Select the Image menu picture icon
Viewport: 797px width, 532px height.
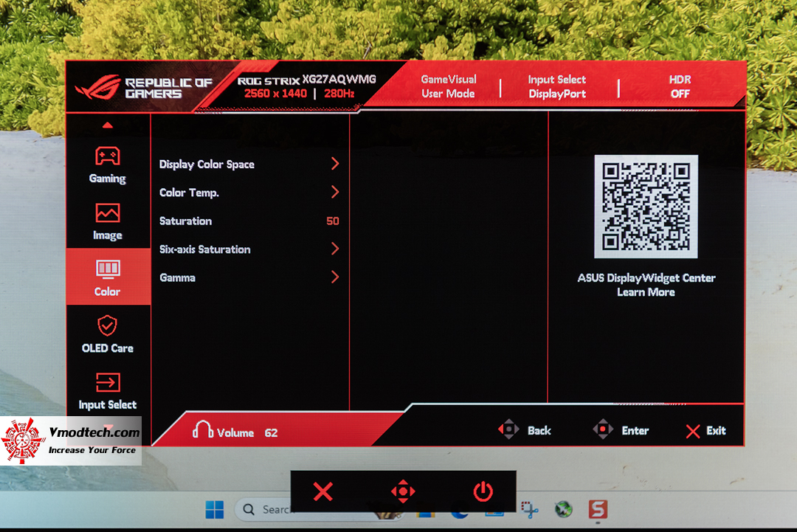(x=107, y=213)
